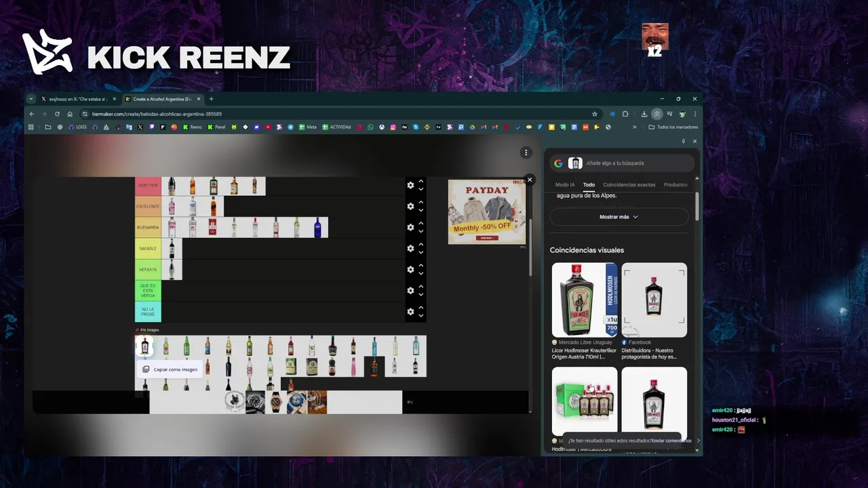This screenshot has height=488, width=868.
Task: Move EXCELENTE row down with arrow
Action: click(421, 210)
